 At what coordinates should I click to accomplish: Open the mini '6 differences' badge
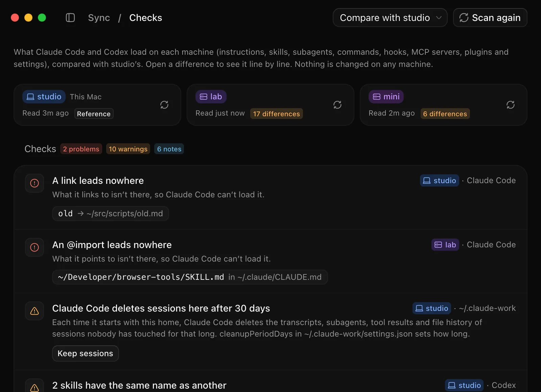click(445, 114)
